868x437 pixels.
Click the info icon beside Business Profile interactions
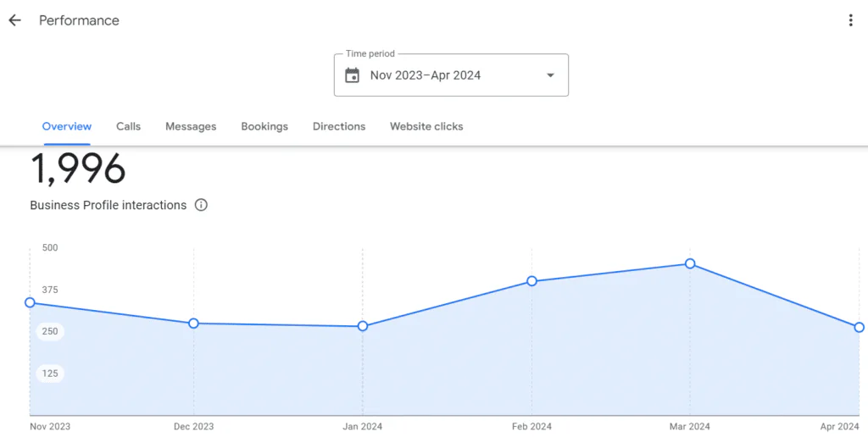(x=201, y=205)
